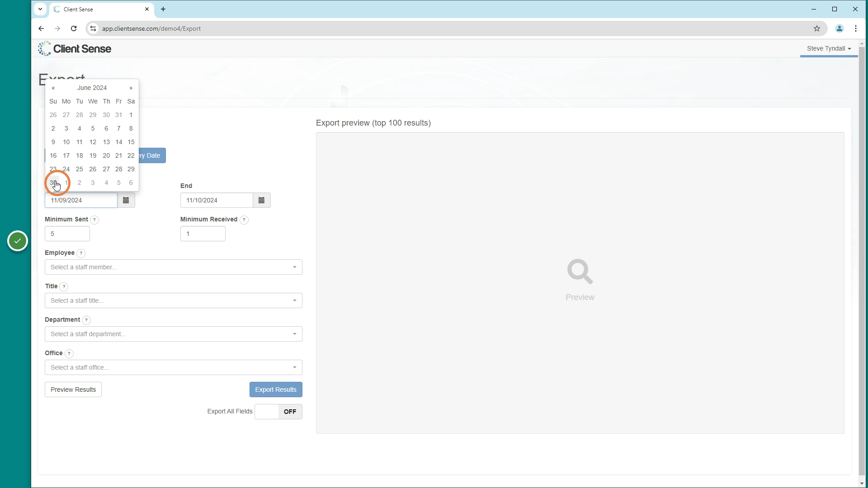The width and height of the screenshot is (868, 488).
Task: Click the End date input field
Action: click(x=217, y=200)
